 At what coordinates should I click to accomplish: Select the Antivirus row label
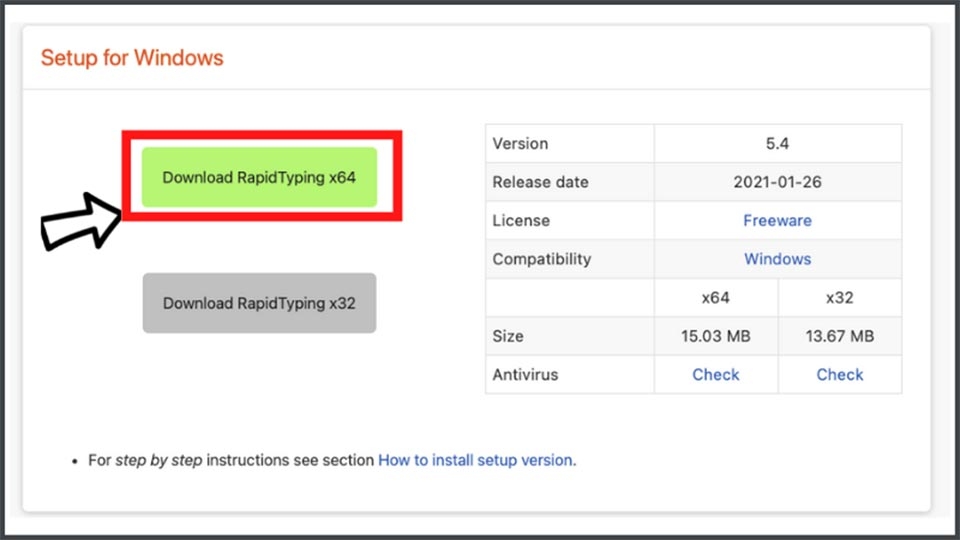point(525,374)
